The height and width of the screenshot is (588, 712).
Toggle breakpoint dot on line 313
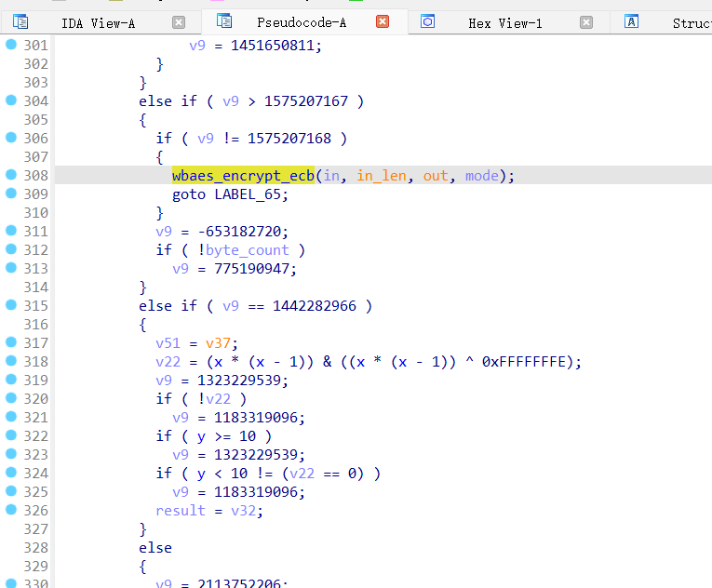[x=11, y=268]
